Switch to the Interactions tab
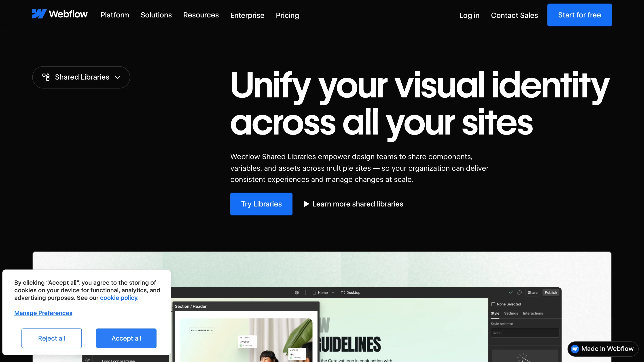Viewport: 644px width, 362px height. click(x=533, y=313)
